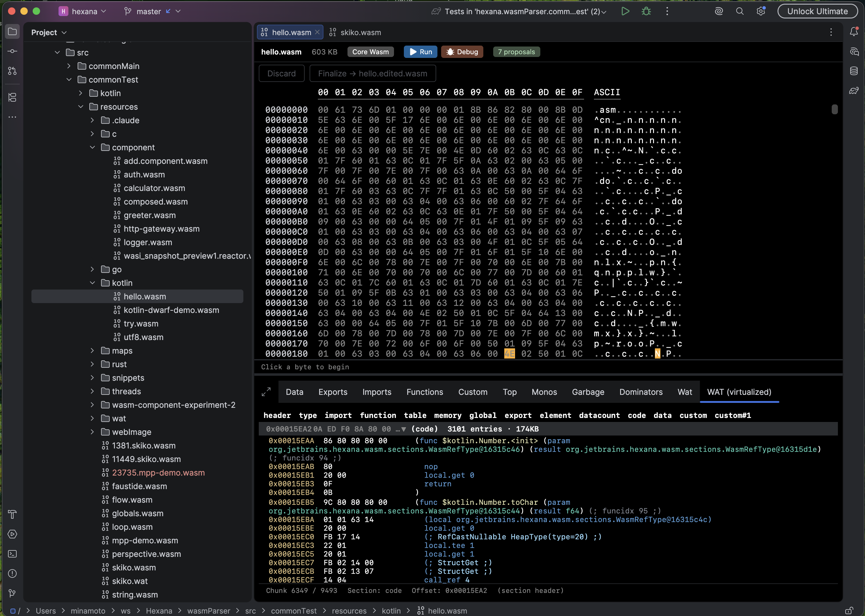Screen dimensions: 865x616
Task: Open Search Everywhere magnifier
Action: [740, 11]
